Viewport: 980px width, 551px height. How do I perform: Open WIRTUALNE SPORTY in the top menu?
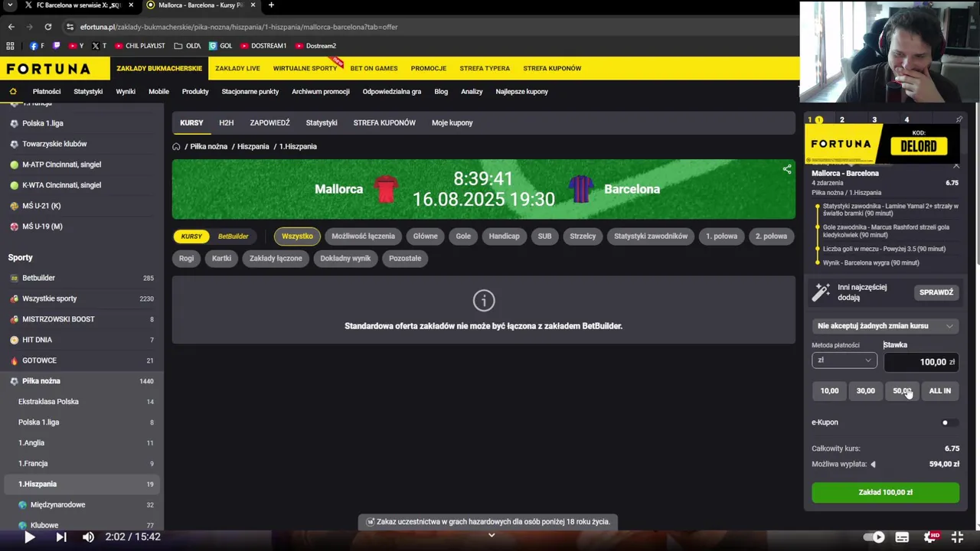pos(305,68)
